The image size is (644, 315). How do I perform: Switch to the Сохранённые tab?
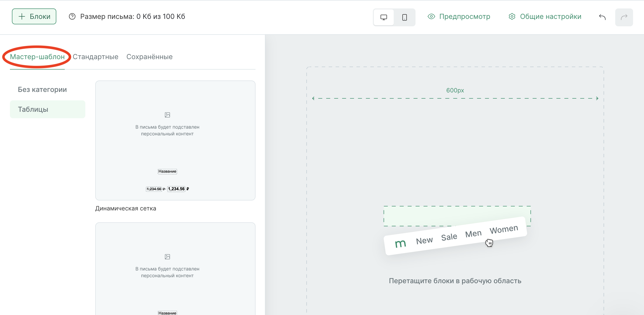[150, 57]
